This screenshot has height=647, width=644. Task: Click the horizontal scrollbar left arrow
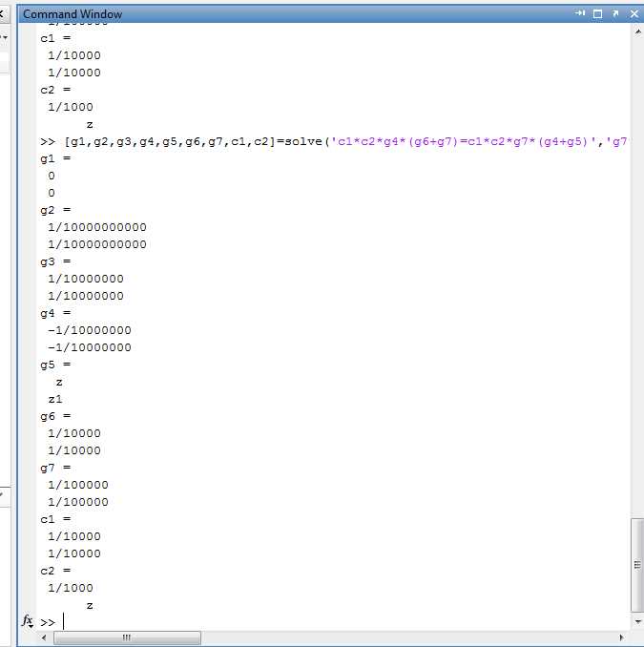[44, 637]
